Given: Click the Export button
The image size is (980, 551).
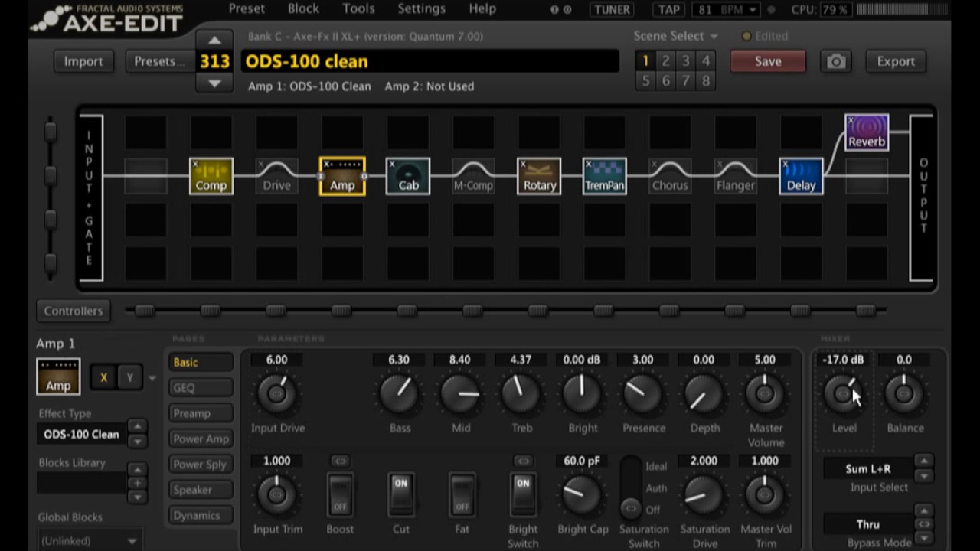Looking at the screenshot, I should (x=896, y=61).
